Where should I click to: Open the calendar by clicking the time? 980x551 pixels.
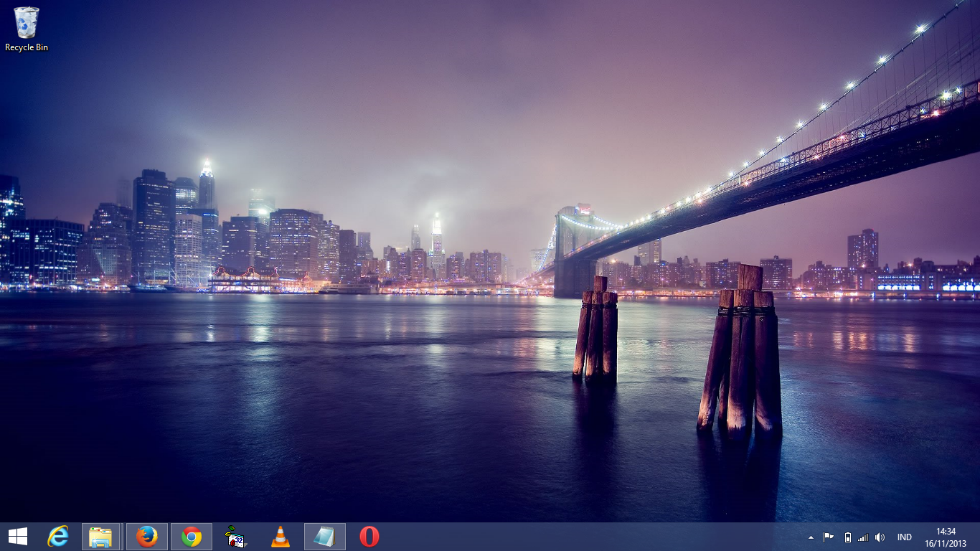946,531
